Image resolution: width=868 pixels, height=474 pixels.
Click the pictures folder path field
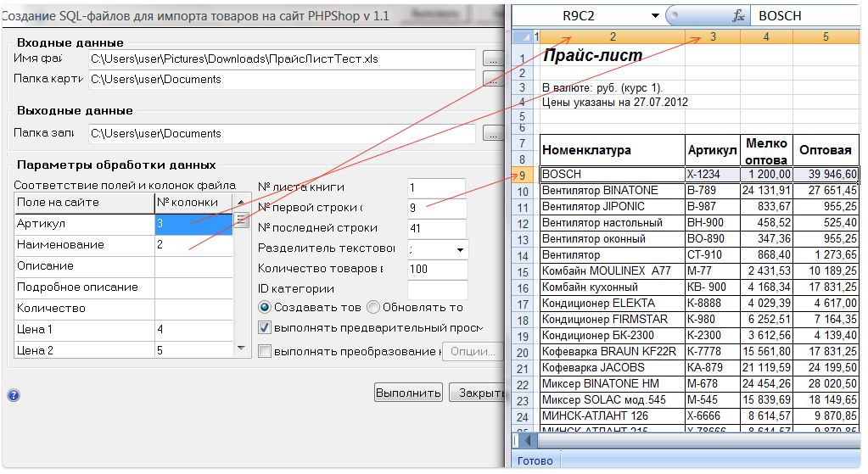click(282, 79)
